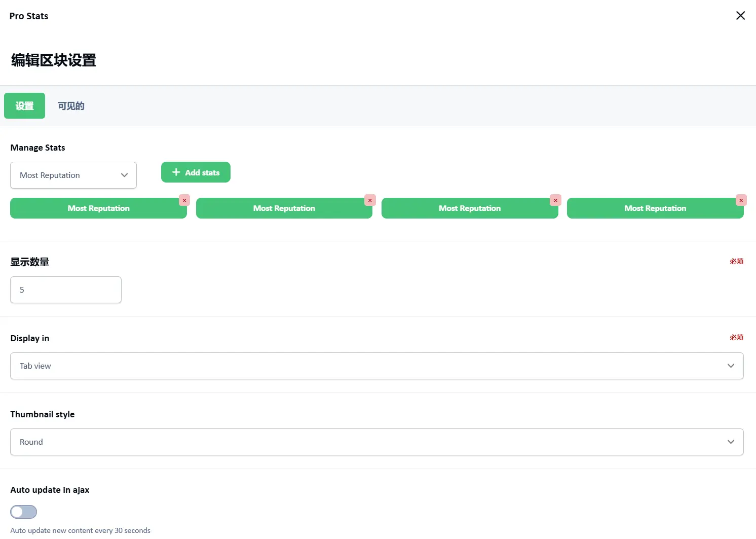Remove the second Most Reputation stat
756x539 pixels.
pyautogui.click(x=370, y=200)
